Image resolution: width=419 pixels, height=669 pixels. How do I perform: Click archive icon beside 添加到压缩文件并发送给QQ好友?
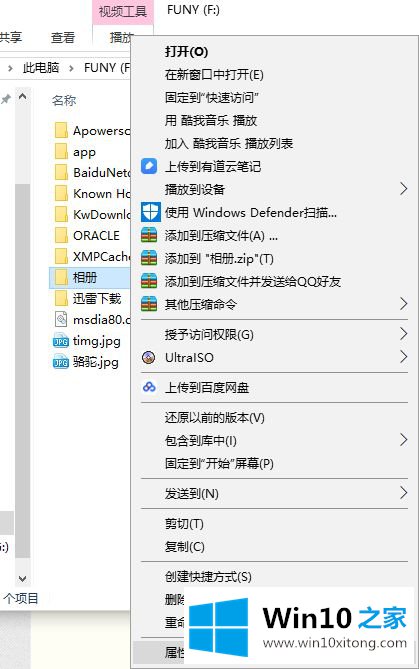[x=149, y=281]
